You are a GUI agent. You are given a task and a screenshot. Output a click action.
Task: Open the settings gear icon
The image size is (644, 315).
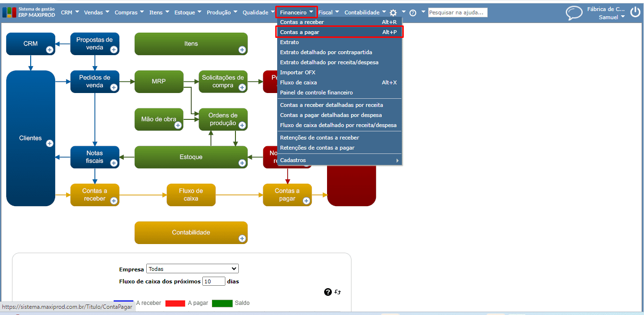click(x=393, y=13)
